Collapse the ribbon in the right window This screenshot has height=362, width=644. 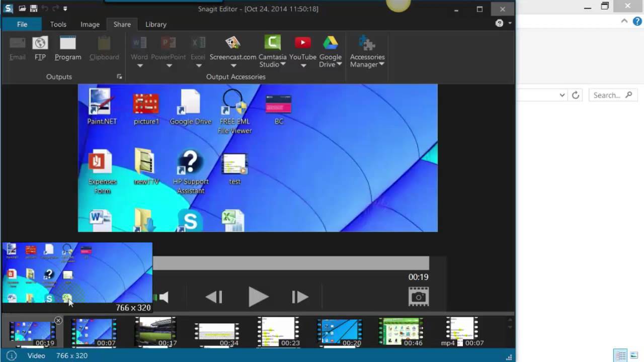(x=624, y=21)
